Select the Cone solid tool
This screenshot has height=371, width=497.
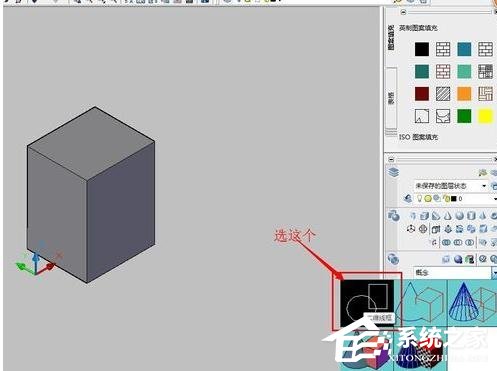[x=448, y=216]
